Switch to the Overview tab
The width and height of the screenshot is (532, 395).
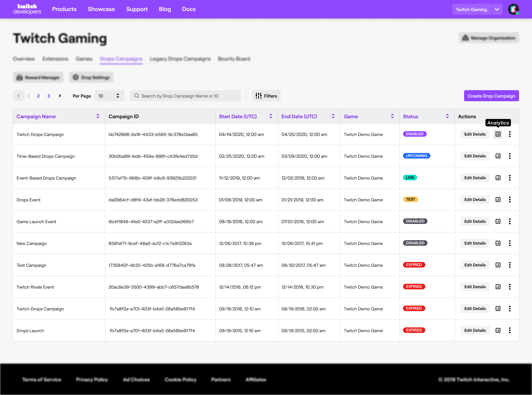tap(24, 59)
